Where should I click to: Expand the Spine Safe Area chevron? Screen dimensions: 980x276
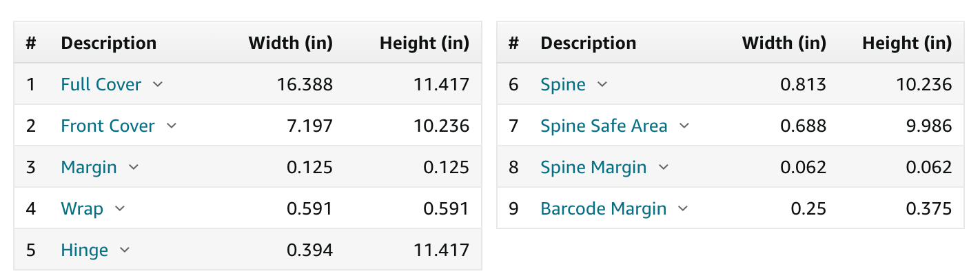point(684,126)
